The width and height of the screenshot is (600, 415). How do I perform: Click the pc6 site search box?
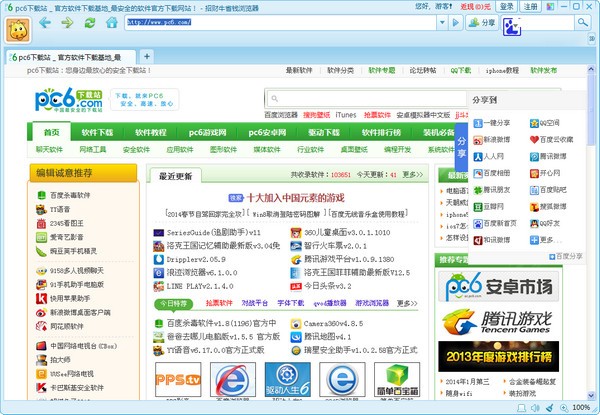click(365, 98)
